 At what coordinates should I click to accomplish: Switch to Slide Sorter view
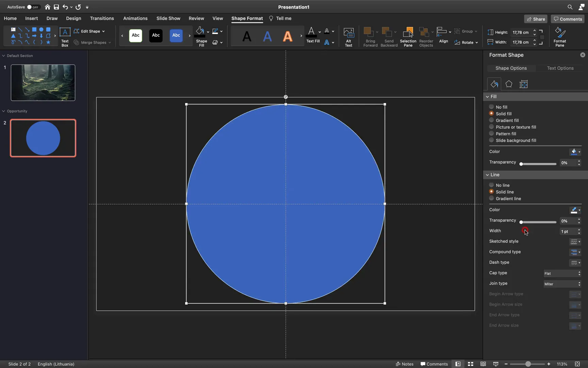point(471,364)
